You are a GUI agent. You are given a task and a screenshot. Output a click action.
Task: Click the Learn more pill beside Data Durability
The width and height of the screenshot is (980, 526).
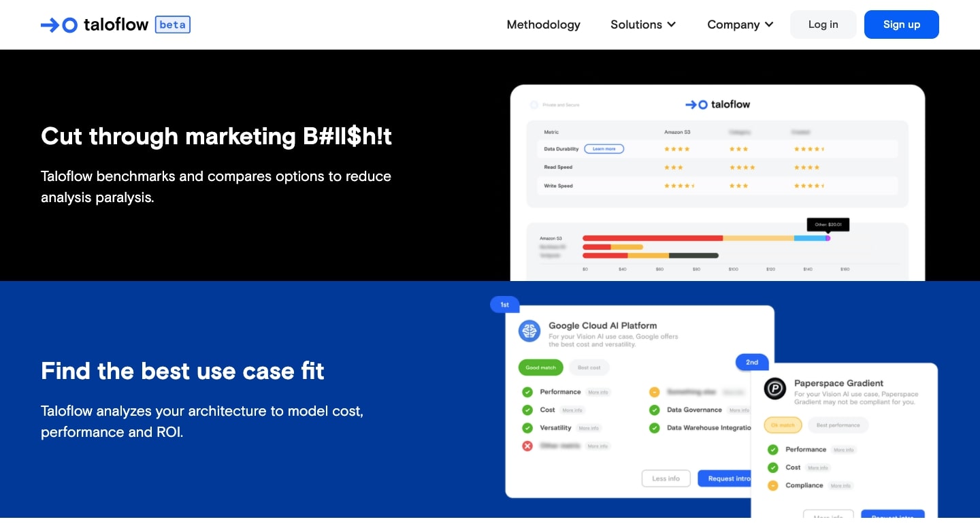(604, 149)
